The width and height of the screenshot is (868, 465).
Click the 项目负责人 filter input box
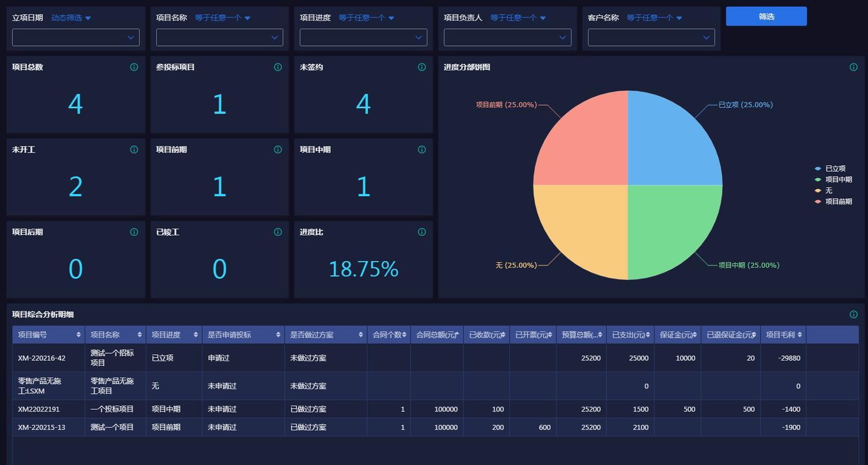[x=508, y=37]
